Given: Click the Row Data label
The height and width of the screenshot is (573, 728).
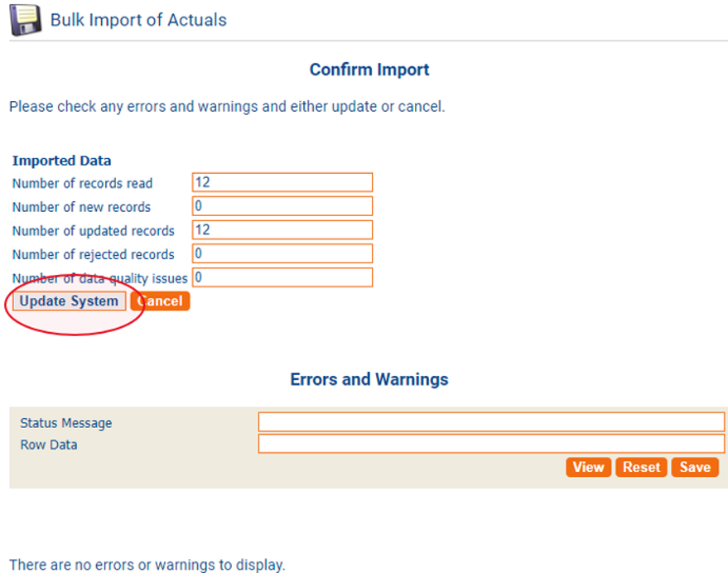Looking at the screenshot, I should pyautogui.click(x=49, y=445).
